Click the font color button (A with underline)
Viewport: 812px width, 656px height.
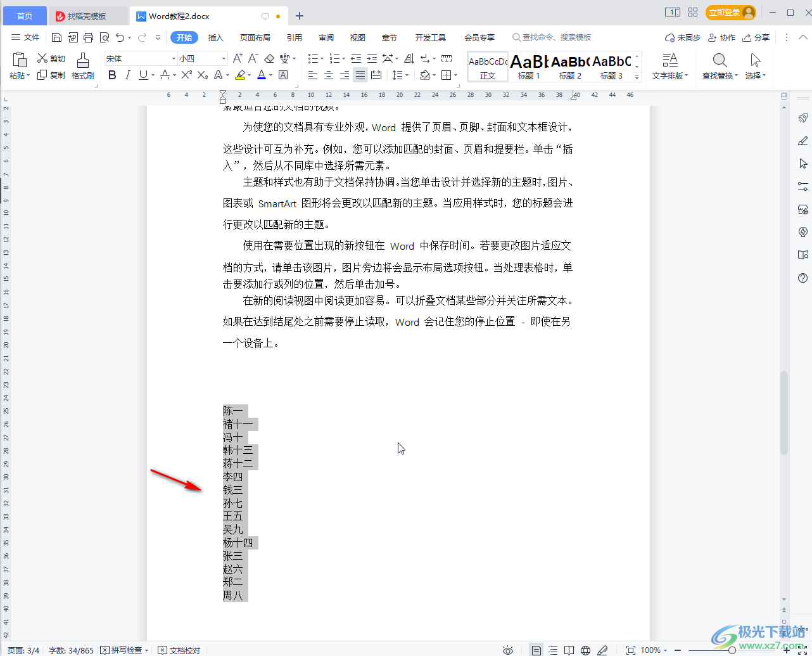262,75
